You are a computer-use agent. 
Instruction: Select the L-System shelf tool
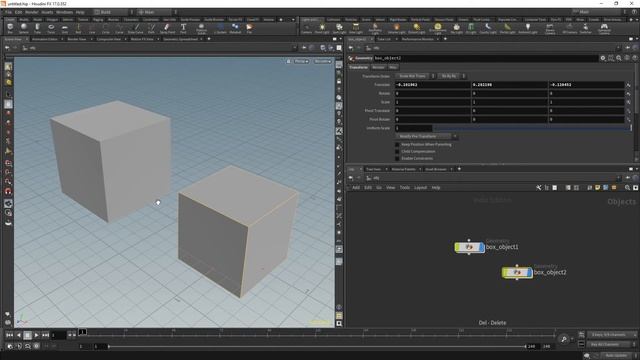coord(220,28)
